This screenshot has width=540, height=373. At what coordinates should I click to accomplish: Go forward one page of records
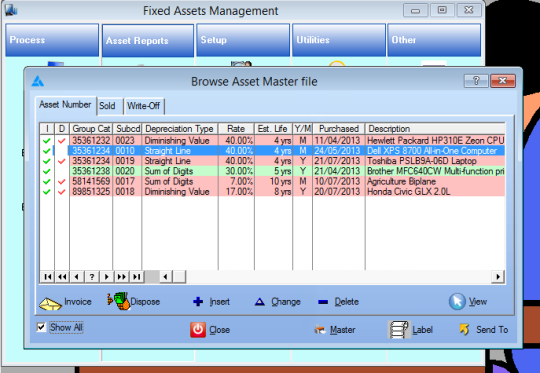tap(121, 277)
